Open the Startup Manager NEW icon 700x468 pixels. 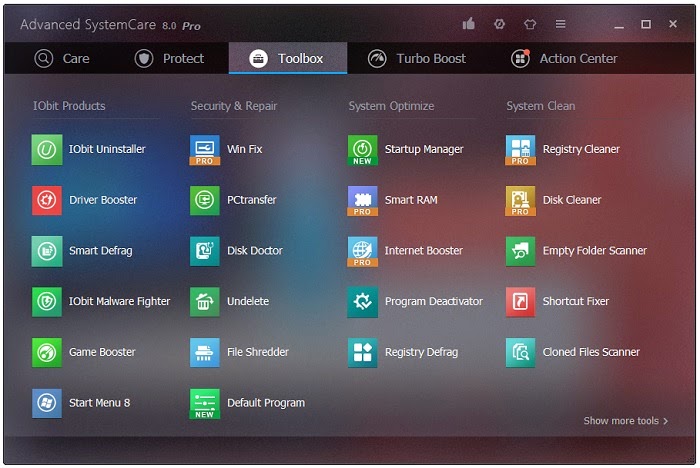tap(362, 150)
